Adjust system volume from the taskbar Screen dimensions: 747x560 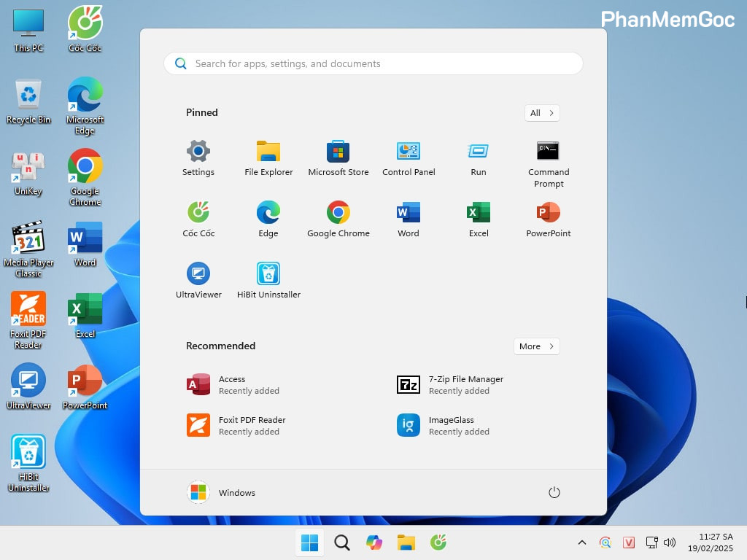(x=670, y=542)
